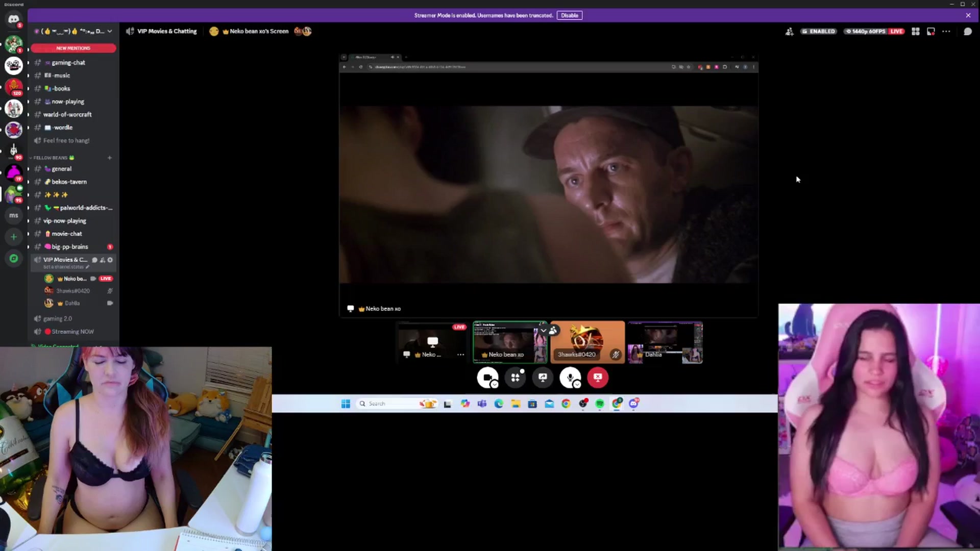Open the share your screen button

543,378
